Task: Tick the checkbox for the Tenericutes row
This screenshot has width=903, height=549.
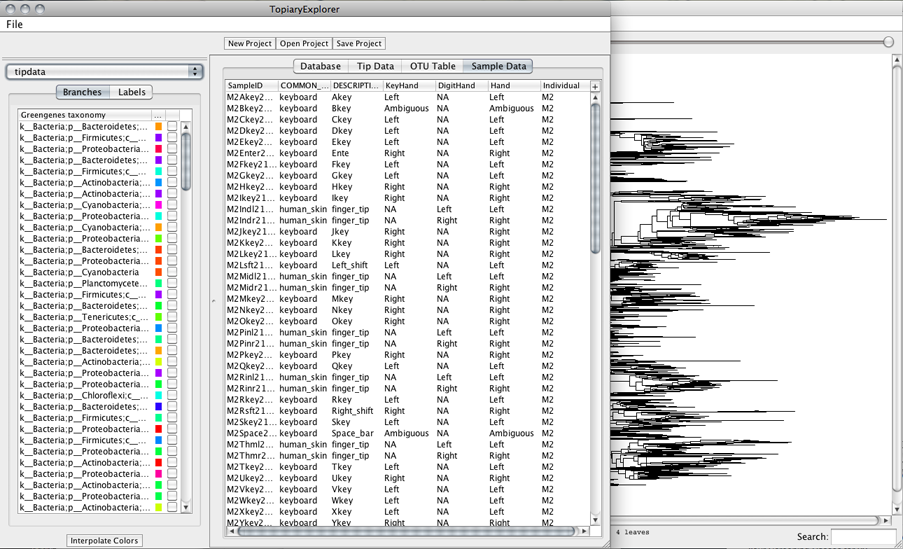Action: [x=172, y=316]
